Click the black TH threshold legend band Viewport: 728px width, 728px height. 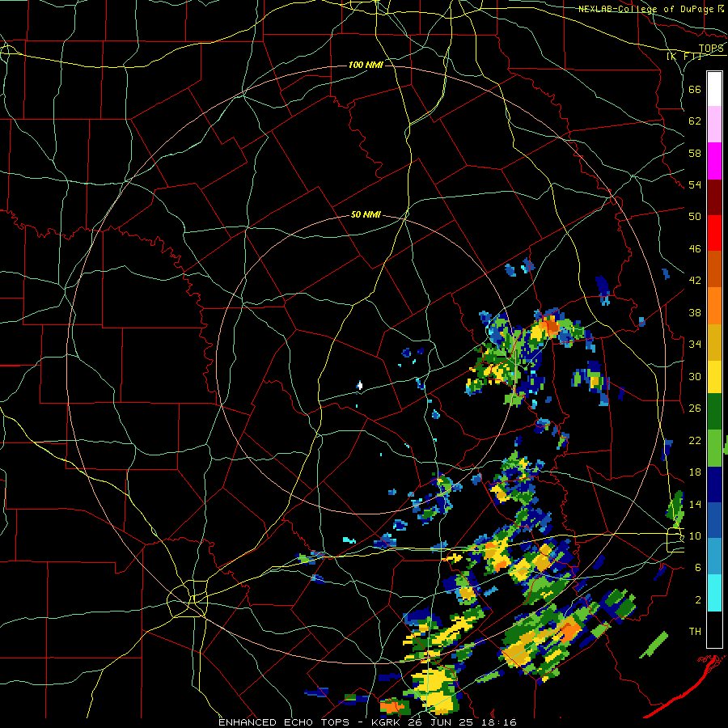click(714, 629)
